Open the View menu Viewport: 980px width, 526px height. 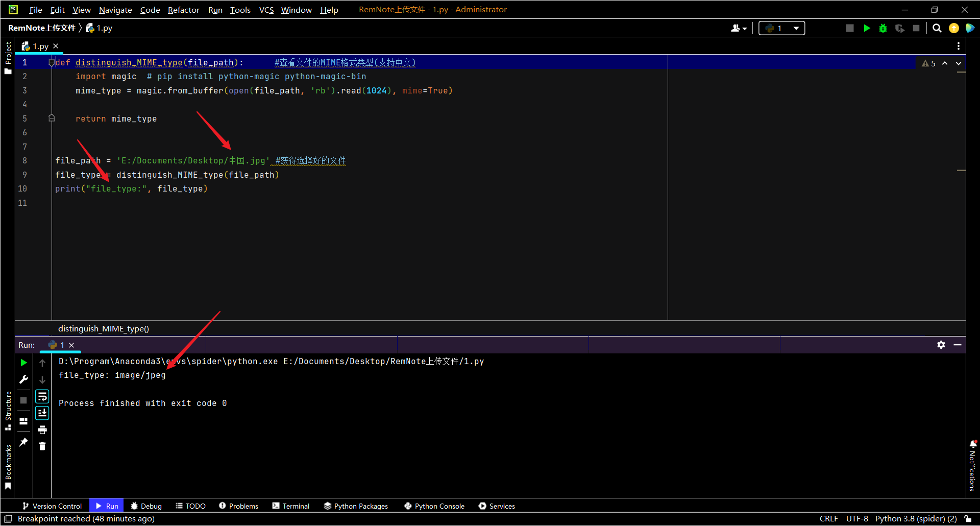coord(82,10)
